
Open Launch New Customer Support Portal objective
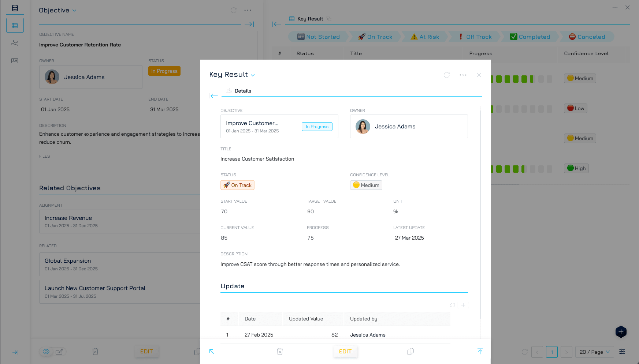click(x=119, y=292)
